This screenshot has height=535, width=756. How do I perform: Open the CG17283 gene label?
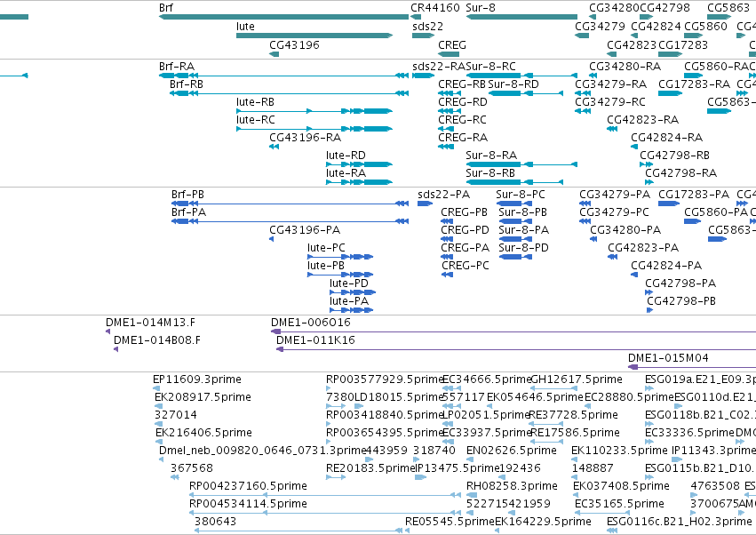coord(683,44)
